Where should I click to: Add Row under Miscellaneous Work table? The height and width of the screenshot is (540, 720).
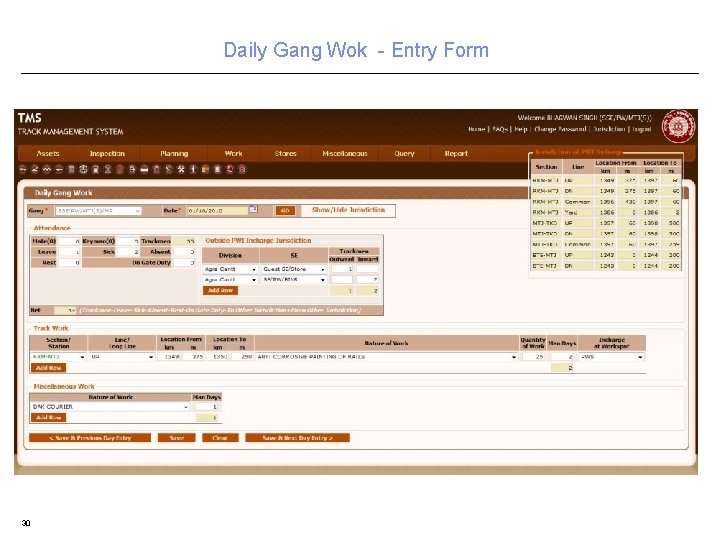(48, 417)
